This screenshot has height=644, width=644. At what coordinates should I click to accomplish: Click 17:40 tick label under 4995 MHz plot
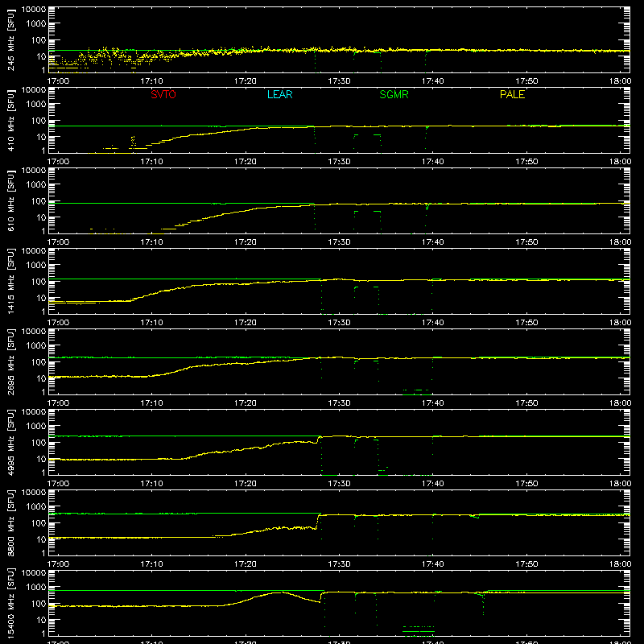433,484
